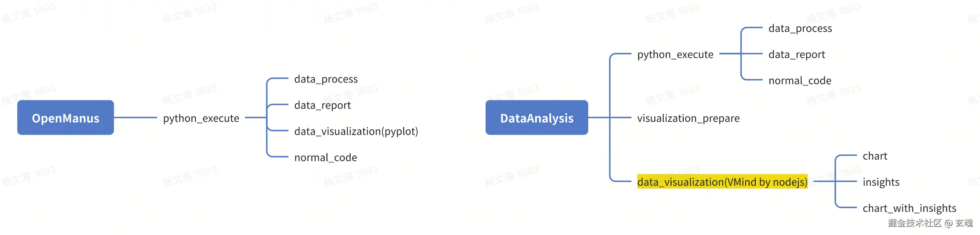980x235 pixels.
Task: Click normal_code leaf under DataAnalysis
Action: (799, 80)
